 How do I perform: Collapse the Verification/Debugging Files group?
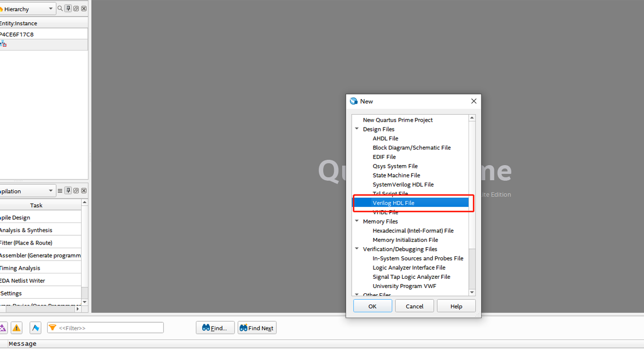pos(357,249)
